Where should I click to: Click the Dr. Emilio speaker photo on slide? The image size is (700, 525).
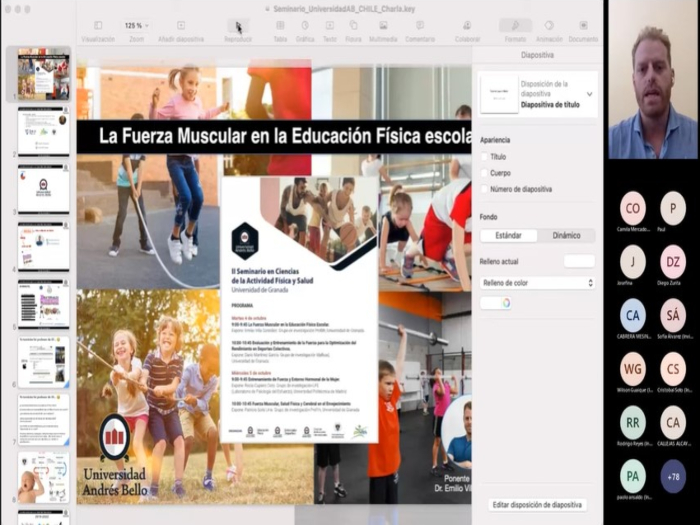(x=457, y=431)
